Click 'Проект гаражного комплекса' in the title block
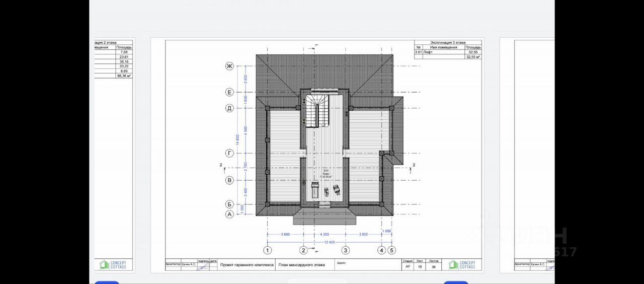 247,264
